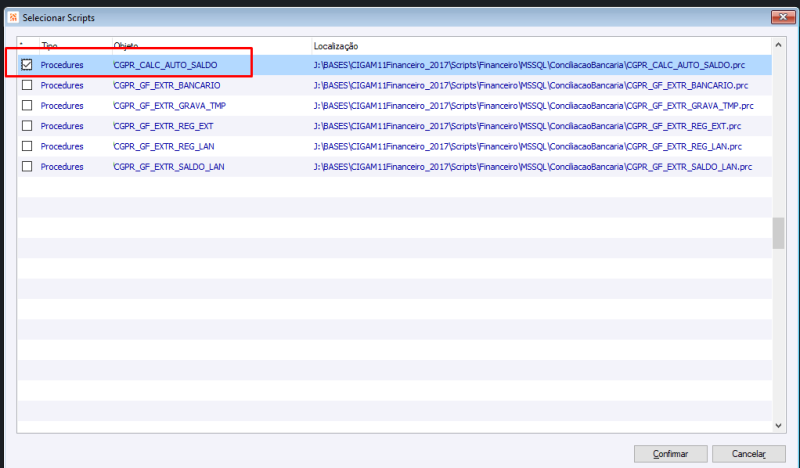800x468 pixels.
Task: Tick the CGPR_GF_EXTR_REG_EXT checkbox
Action: (27, 126)
